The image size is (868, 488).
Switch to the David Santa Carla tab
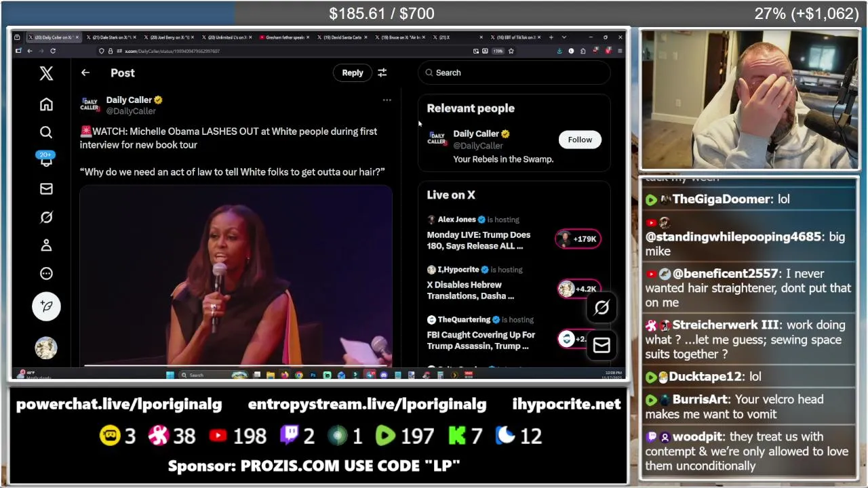pyautogui.click(x=341, y=37)
